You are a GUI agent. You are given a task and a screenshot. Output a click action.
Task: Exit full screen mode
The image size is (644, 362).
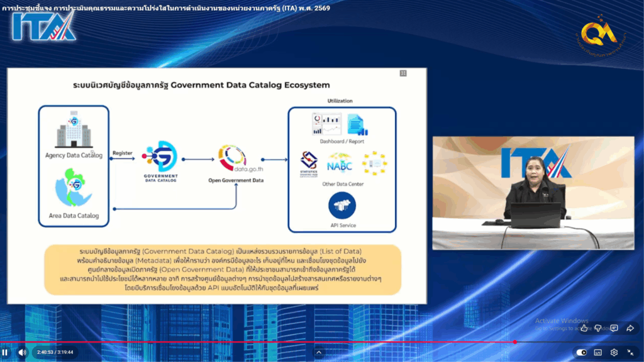coord(630,353)
